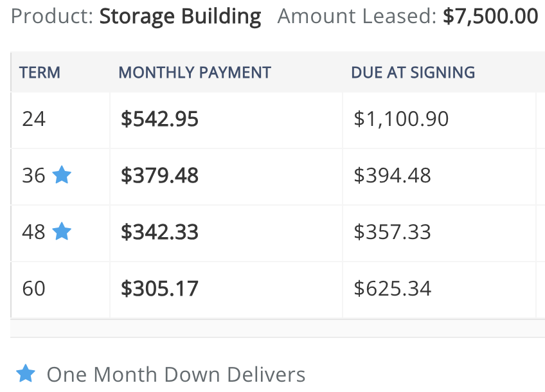Click the MONTHLY PAYMENT column header
Image resolution: width=545 pixels, height=392 pixels.
pos(195,73)
